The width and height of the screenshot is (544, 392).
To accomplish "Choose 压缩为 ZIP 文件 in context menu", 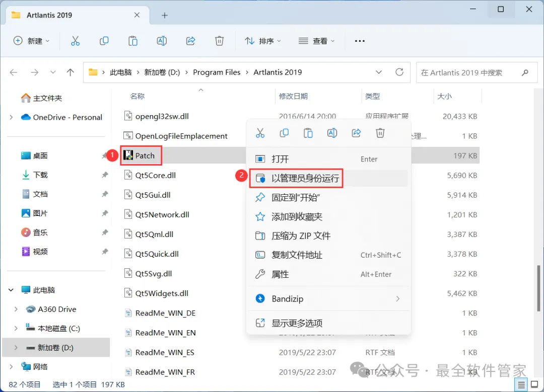I will 328,236.
